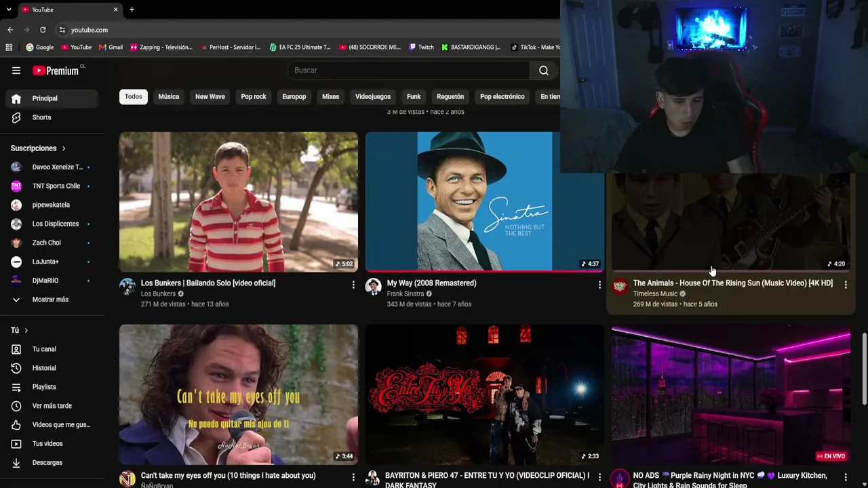Open Ver más tarde from the sidebar

coord(52,406)
